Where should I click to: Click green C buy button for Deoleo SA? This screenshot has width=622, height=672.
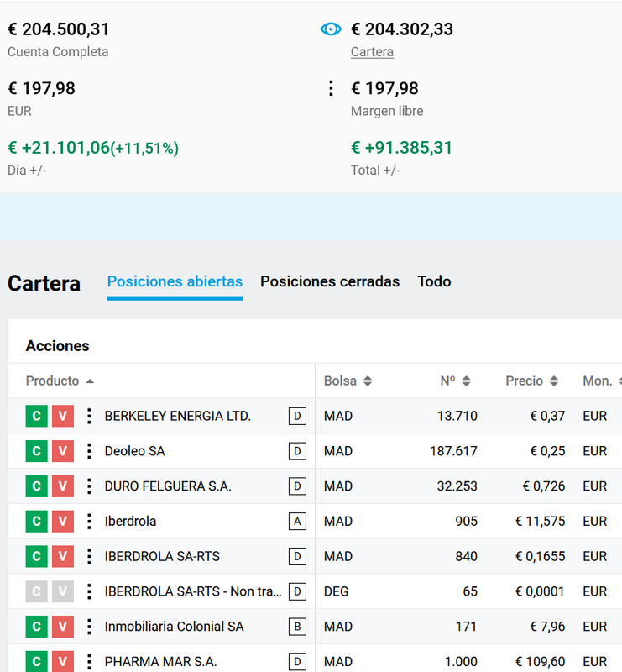coord(36,451)
